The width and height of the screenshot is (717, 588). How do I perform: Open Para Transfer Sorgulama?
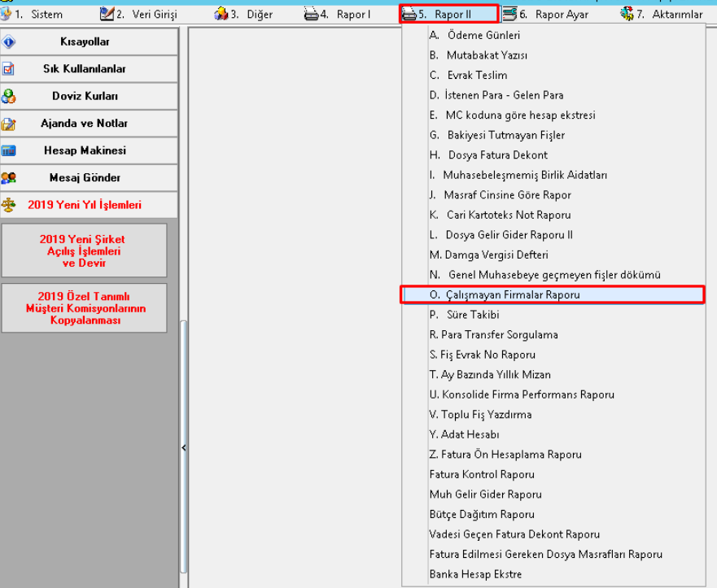point(553,334)
